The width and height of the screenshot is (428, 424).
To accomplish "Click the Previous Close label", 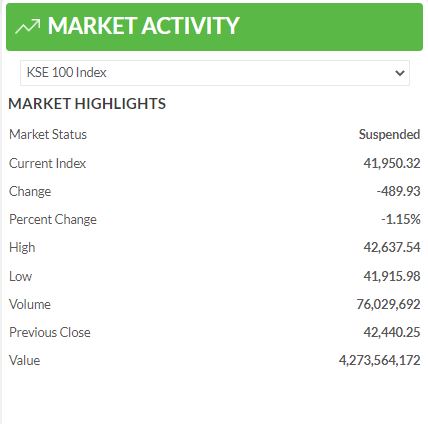I will coord(50,332).
